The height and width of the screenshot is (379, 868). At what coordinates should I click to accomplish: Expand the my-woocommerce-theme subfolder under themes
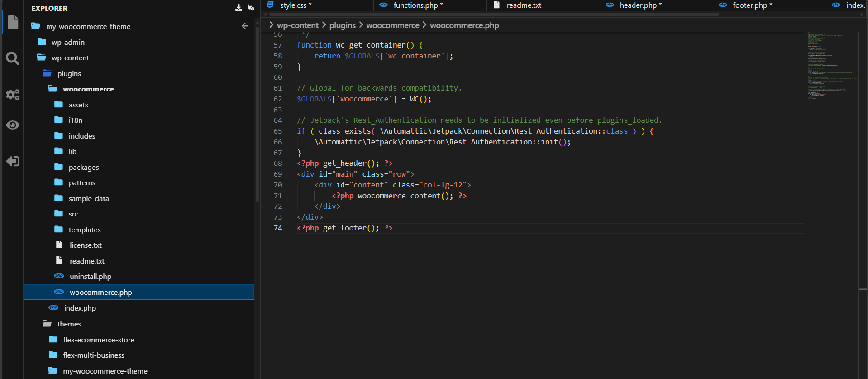point(105,371)
